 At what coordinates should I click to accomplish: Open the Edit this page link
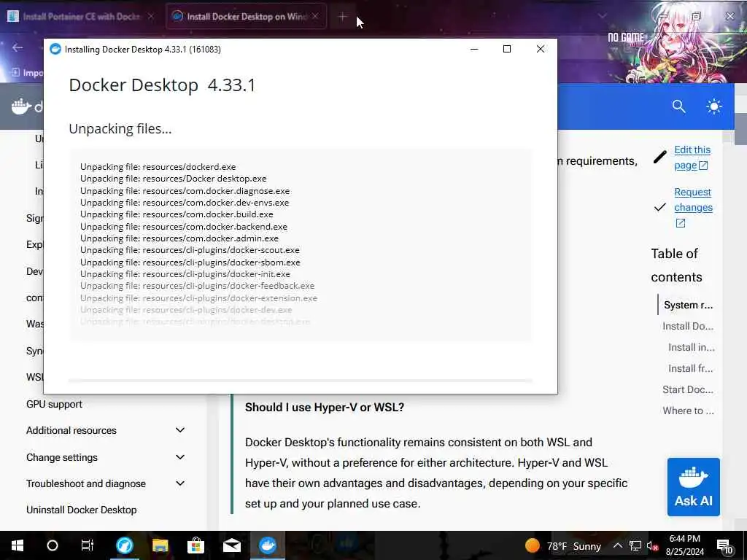click(x=692, y=157)
